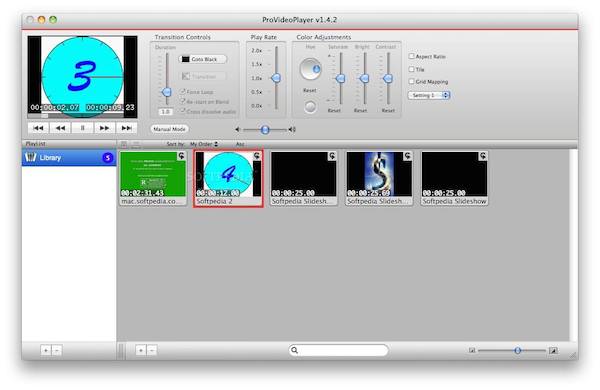The height and width of the screenshot is (390, 600).
Task: Click the library search field
Action: click(339, 350)
